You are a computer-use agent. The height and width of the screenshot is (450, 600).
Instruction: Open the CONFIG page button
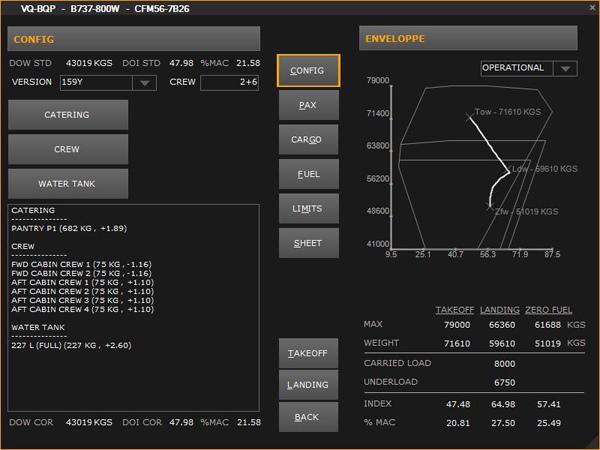pyautogui.click(x=308, y=71)
